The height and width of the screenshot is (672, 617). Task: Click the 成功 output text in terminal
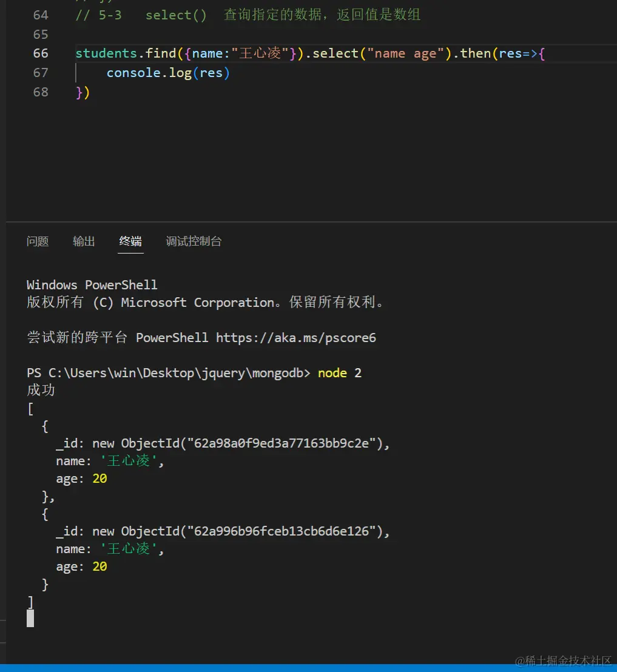coord(41,390)
